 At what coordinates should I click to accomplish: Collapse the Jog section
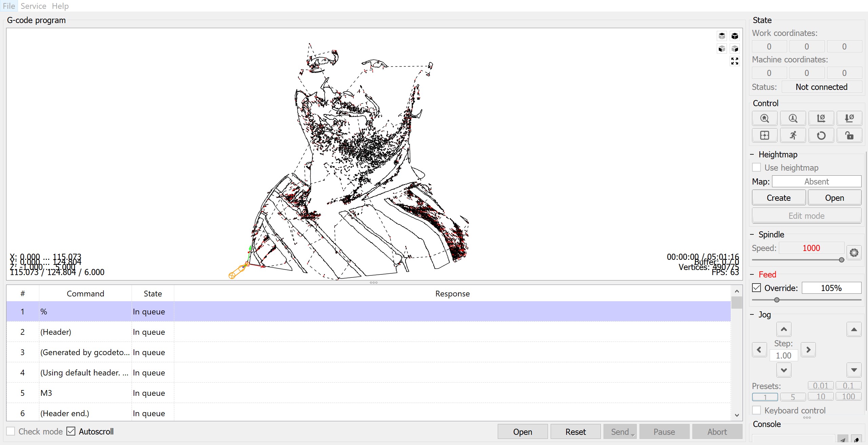752,315
